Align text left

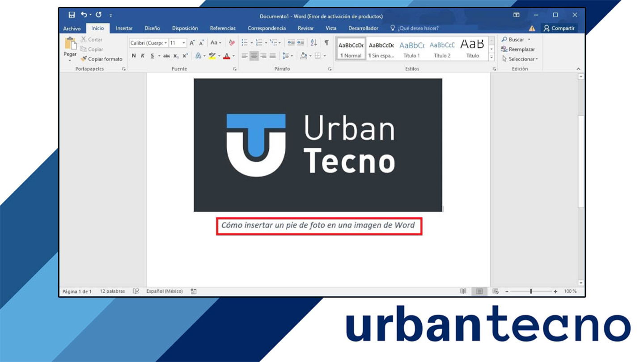coord(245,56)
